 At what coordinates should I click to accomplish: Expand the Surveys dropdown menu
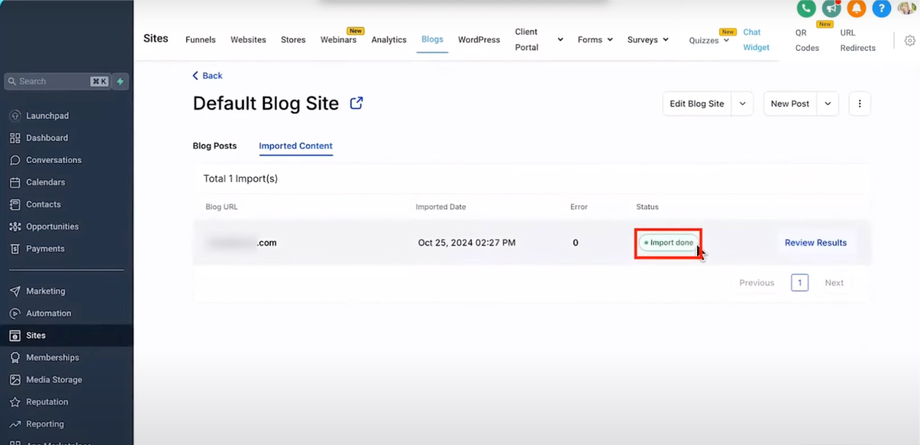[648, 40]
